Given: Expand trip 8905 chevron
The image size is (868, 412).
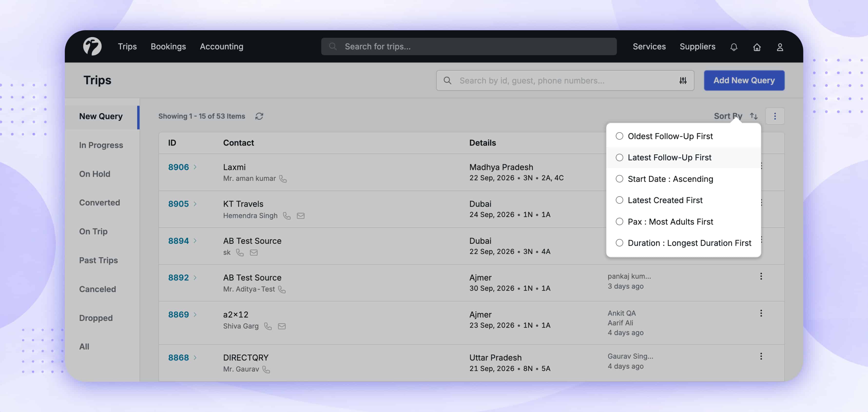Looking at the screenshot, I should coord(195,204).
